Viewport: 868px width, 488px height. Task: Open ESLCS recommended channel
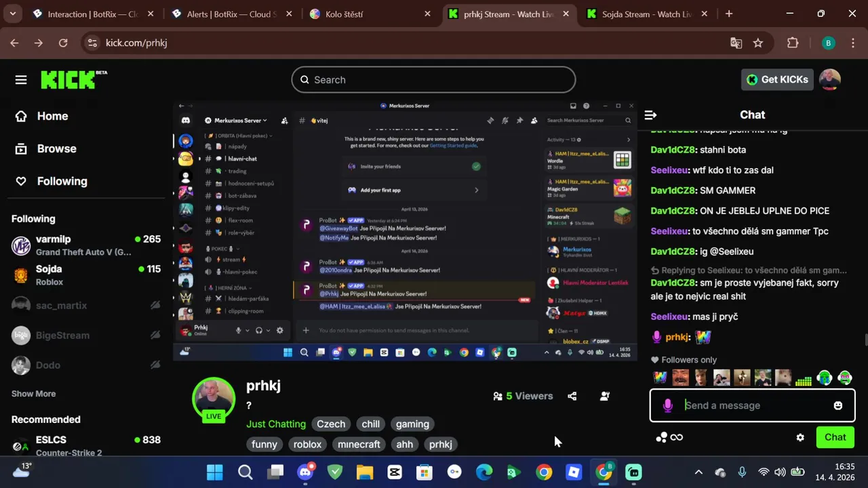point(86,445)
